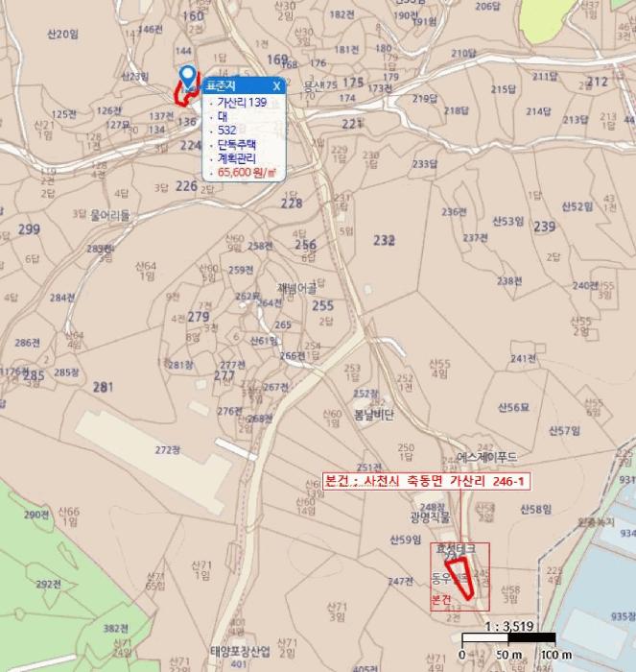This screenshot has height=672, width=636.
Task: Click the 산58임 parcel label
Action: 536,509
